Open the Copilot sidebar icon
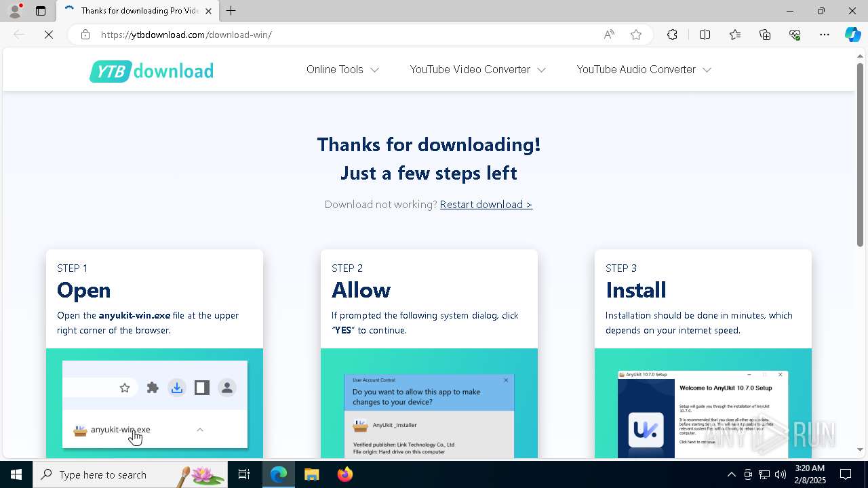 click(853, 35)
